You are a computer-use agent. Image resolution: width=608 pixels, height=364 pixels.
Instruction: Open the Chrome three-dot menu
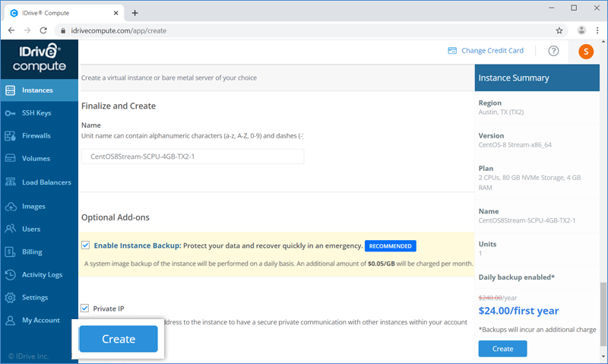(x=597, y=30)
